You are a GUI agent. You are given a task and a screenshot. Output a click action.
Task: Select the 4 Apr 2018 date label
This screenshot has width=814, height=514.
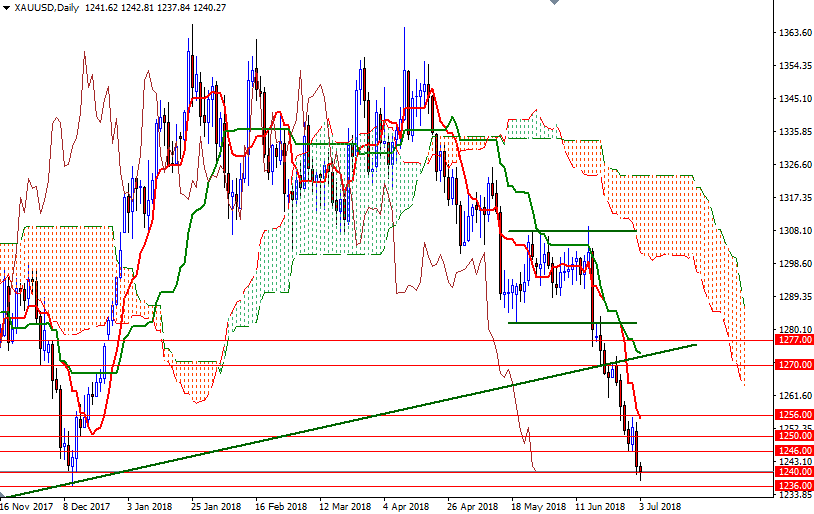pos(405,507)
